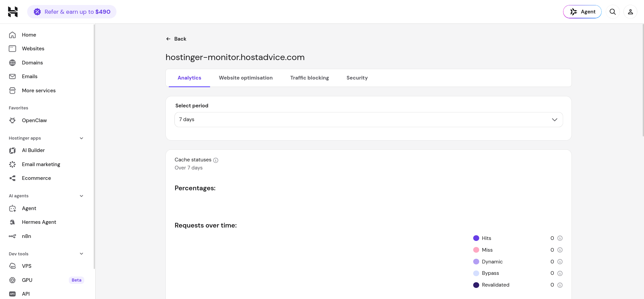
Task: Collapse the Dev tools section
Action: [82, 254]
